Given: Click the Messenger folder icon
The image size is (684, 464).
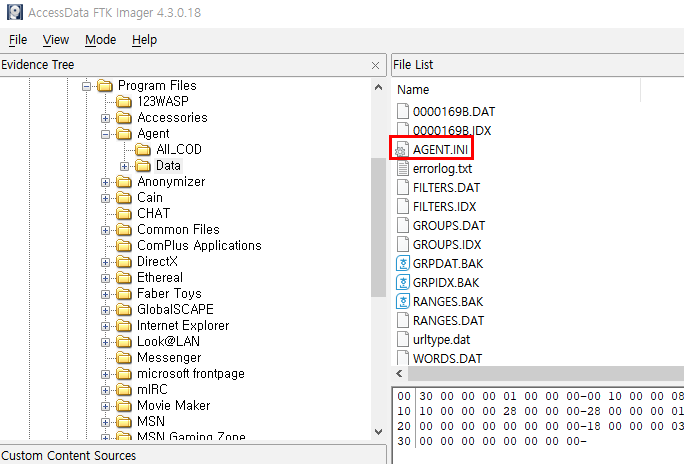Looking at the screenshot, I should click(x=124, y=358).
